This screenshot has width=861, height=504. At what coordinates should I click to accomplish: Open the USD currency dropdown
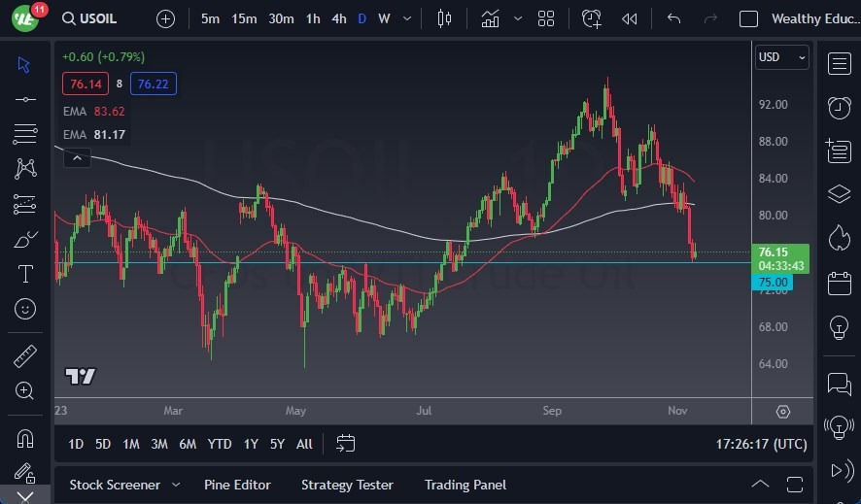point(781,57)
